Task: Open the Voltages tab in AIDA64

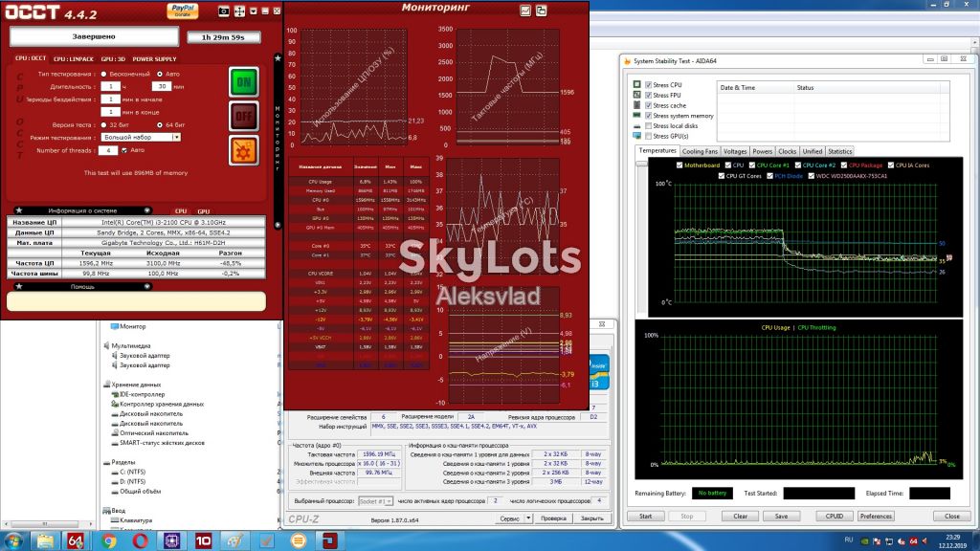Action: pos(735,151)
